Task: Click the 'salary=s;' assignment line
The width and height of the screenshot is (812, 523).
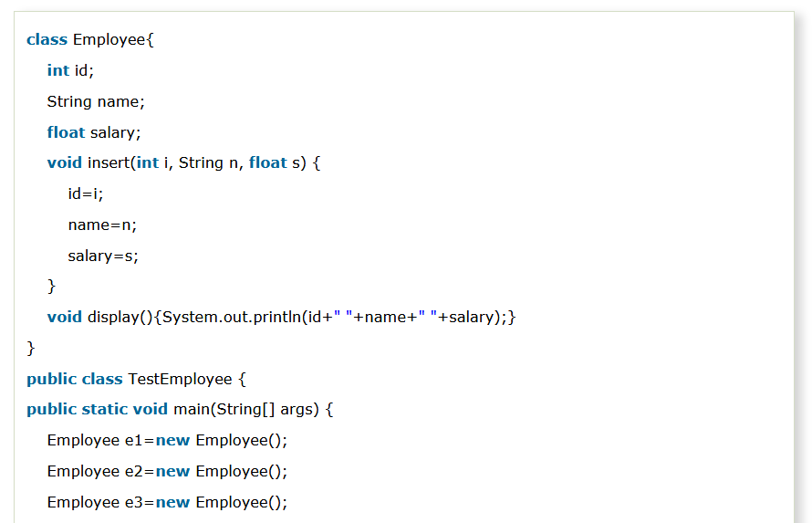Action: 103,256
